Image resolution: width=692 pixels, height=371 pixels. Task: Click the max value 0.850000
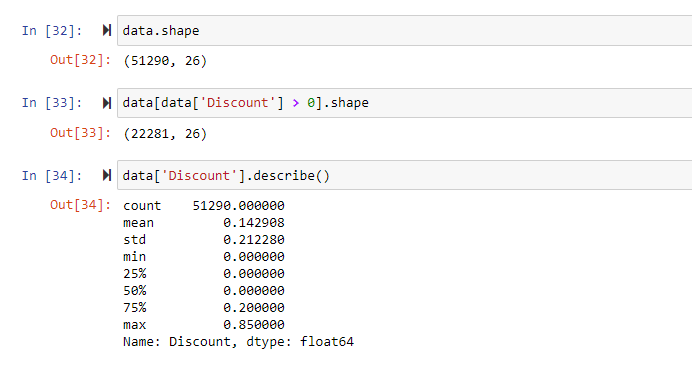coord(254,325)
